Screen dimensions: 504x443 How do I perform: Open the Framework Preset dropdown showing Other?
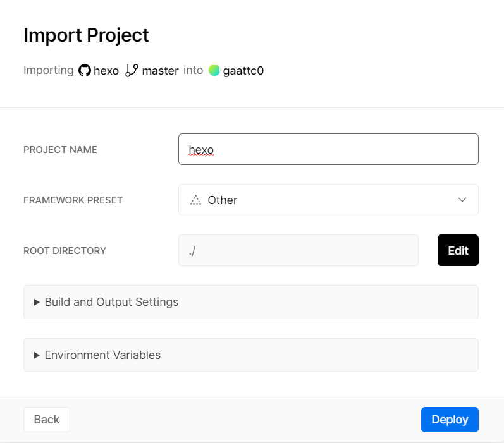(328, 200)
